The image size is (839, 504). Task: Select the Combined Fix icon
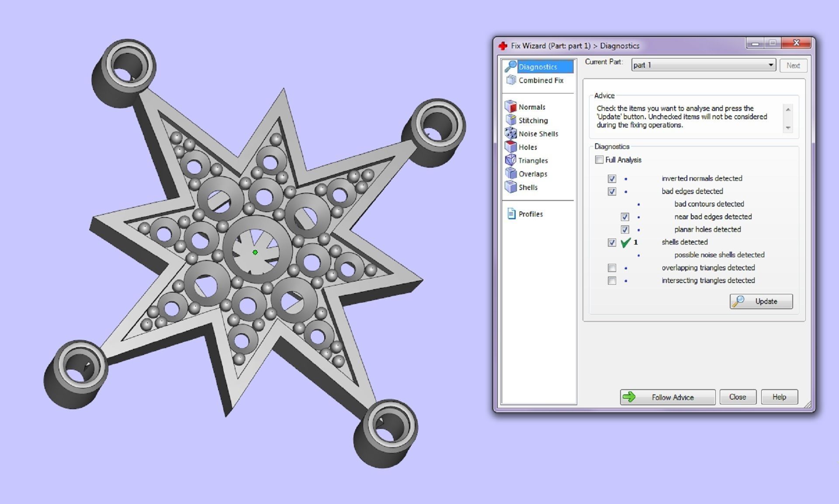pyautogui.click(x=511, y=80)
